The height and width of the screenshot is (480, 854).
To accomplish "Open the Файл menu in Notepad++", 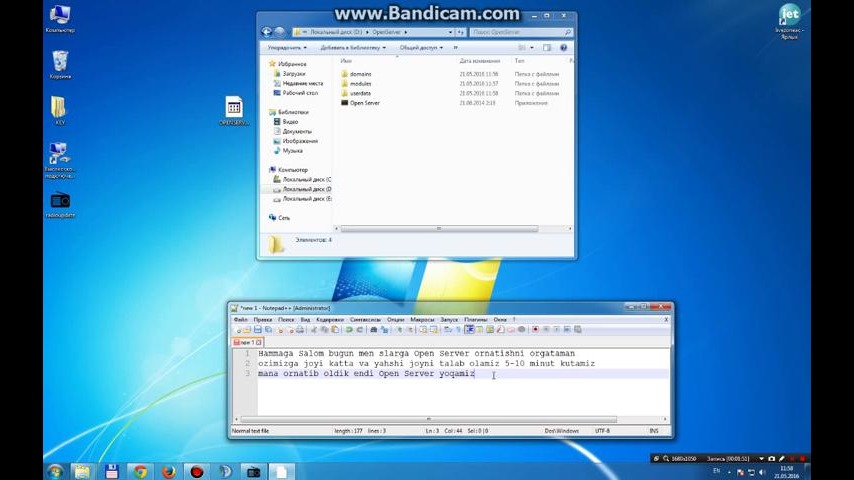I will [x=240, y=319].
